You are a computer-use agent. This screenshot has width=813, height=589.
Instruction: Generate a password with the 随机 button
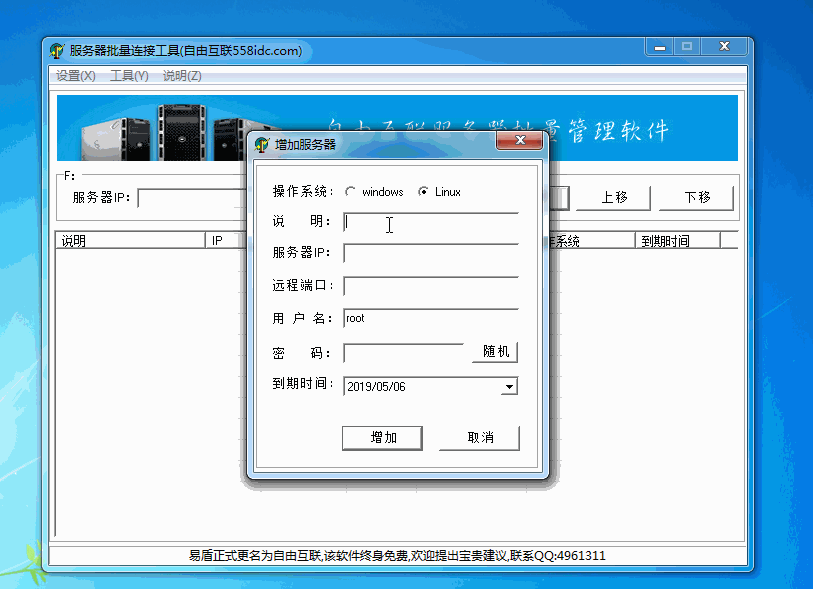(x=495, y=352)
